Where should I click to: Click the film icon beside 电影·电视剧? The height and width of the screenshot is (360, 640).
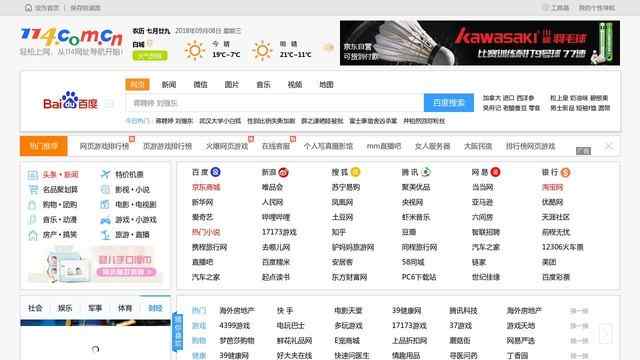tap(105, 204)
